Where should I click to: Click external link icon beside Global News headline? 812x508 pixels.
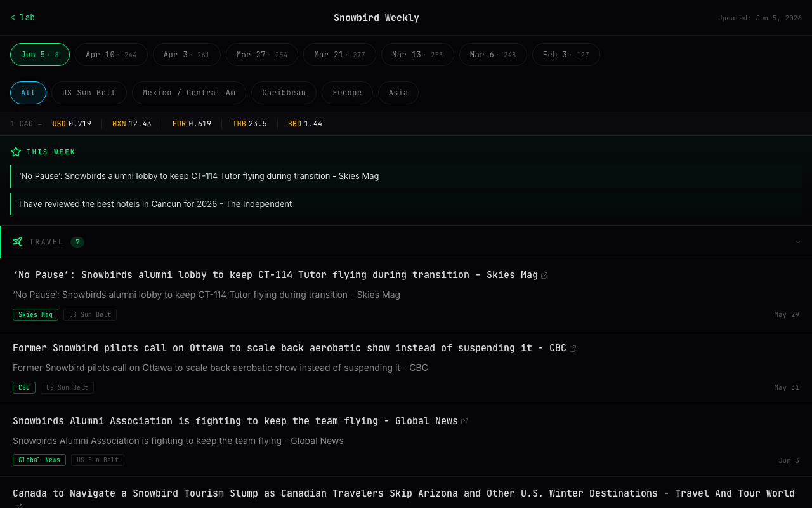(x=464, y=422)
